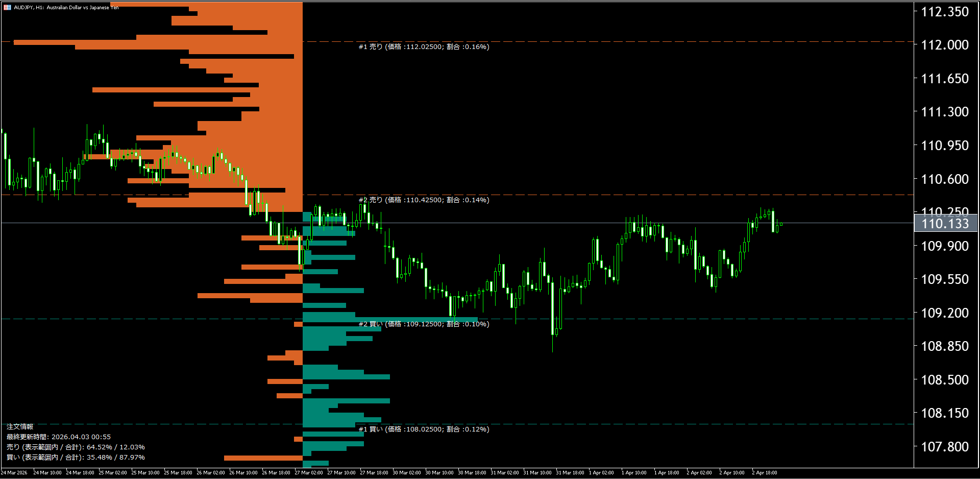Click the '25 Mar 10:00' time axis label
980x479 pixels.
pos(145,473)
